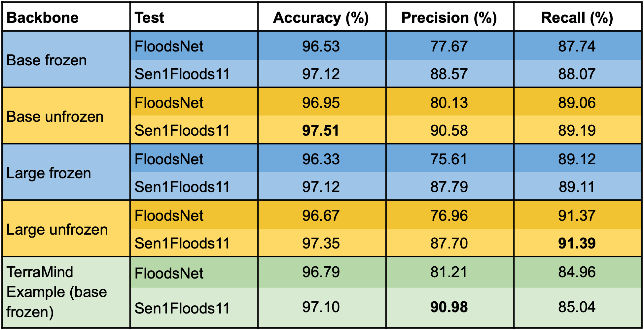This screenshot has width=644, height=330.
Task: Select the TerraMind Example (base frozen) cell
Action: point(56,292)
